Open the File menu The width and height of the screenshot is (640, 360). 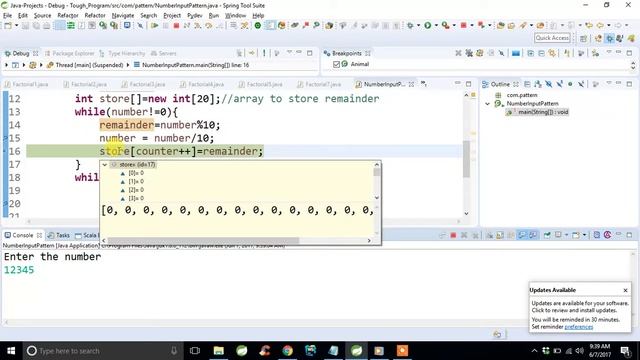(8, 16)
